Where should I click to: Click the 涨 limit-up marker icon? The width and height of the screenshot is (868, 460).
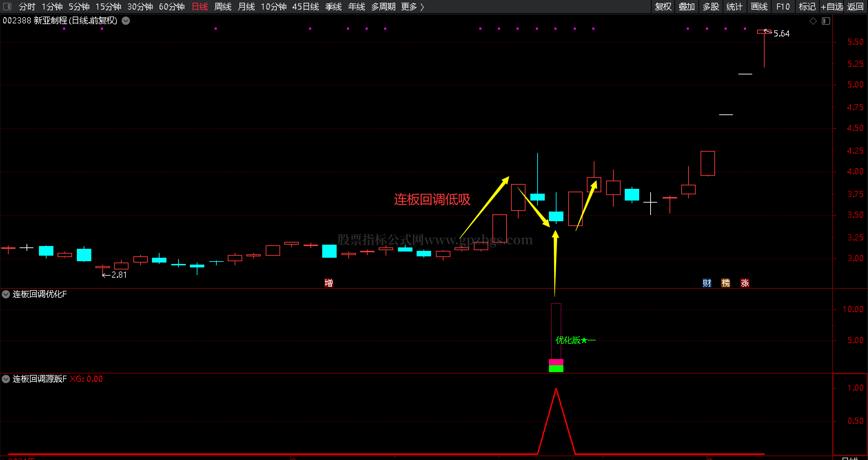click(x=745, y=283)
